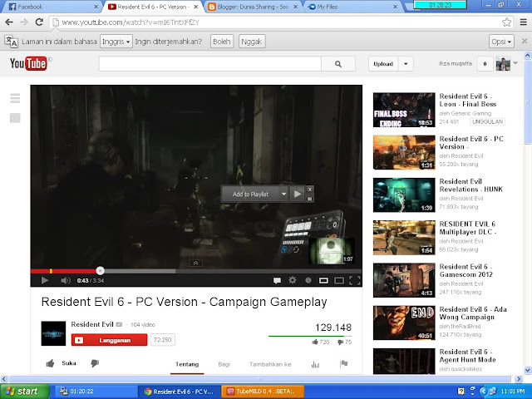Open Leon Final Boss video thumbnail
Image resolution: width=532 pixels, height=399 pixels.
pyautogui.click(x=404, y=110)
